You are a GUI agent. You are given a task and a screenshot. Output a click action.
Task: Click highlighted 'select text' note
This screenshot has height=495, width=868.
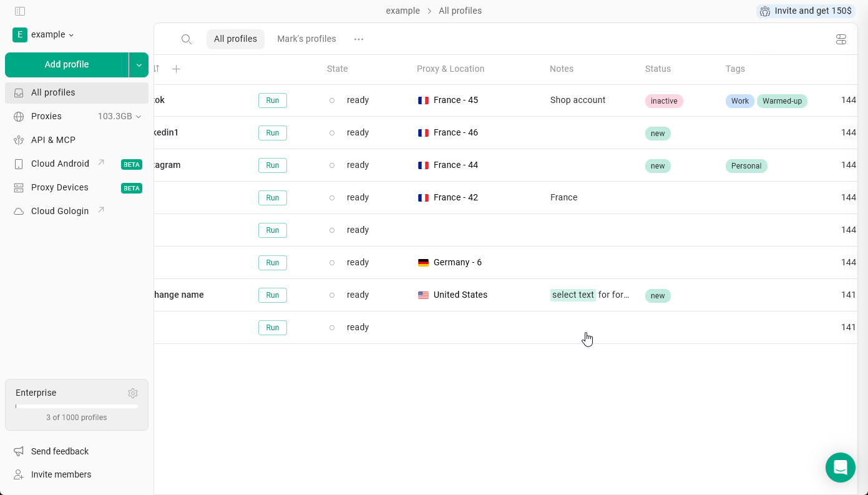[573, 295]
